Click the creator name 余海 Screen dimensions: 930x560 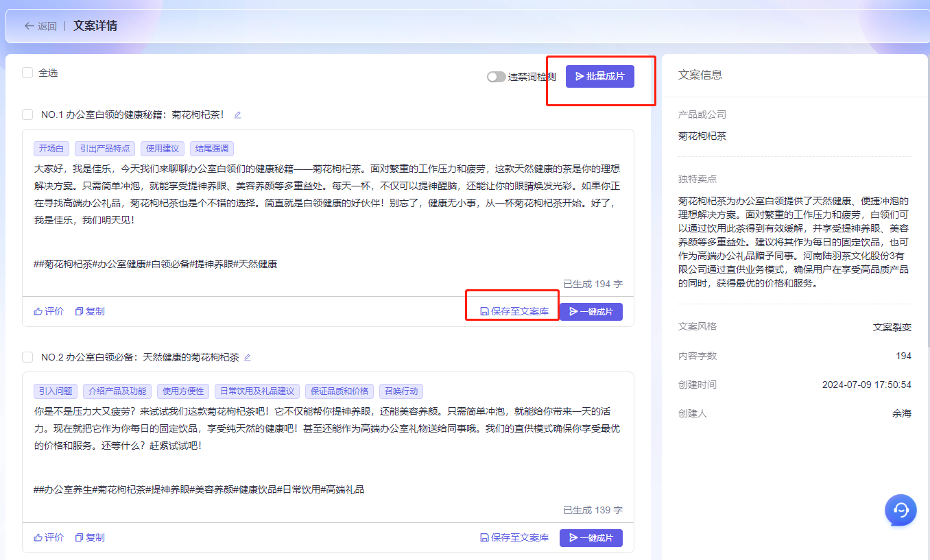pos(902,413)
